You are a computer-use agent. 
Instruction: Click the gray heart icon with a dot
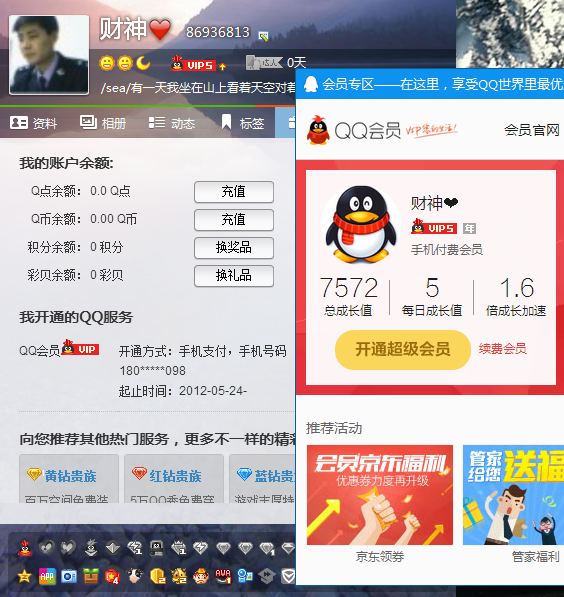pos(46,548)
